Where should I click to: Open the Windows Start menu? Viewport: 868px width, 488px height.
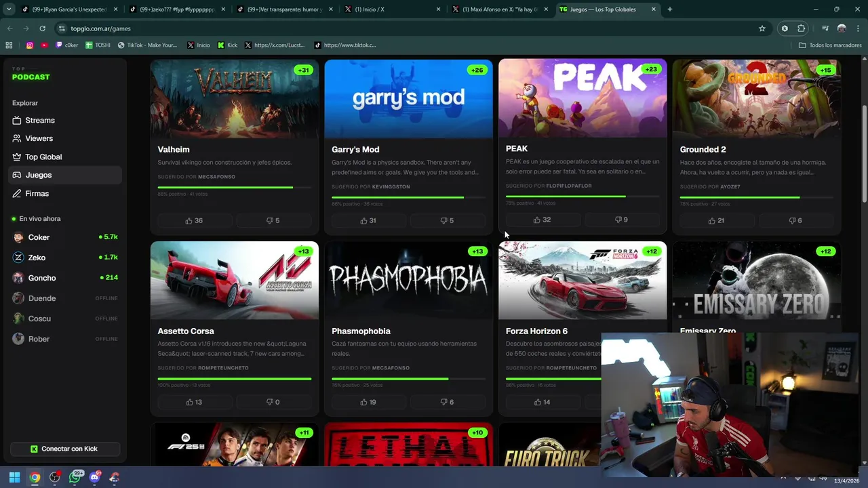(x=14, y=478)
